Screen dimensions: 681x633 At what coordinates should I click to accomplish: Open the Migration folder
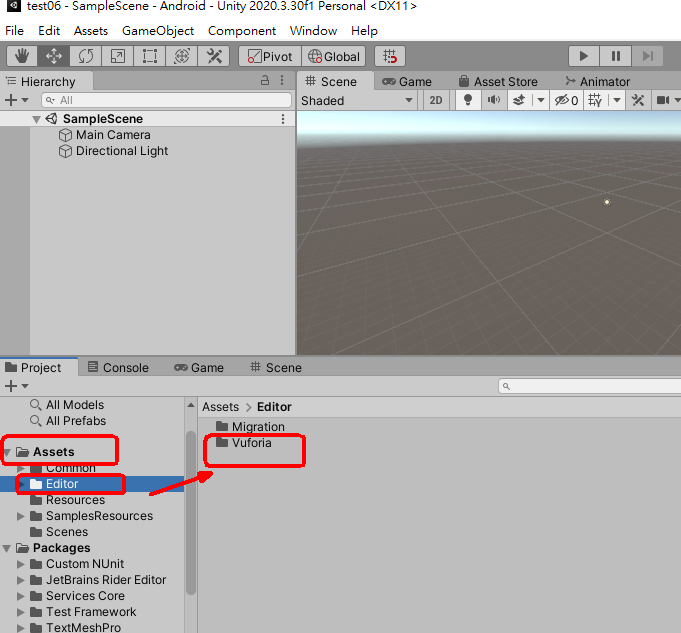(x=251, y=427)
